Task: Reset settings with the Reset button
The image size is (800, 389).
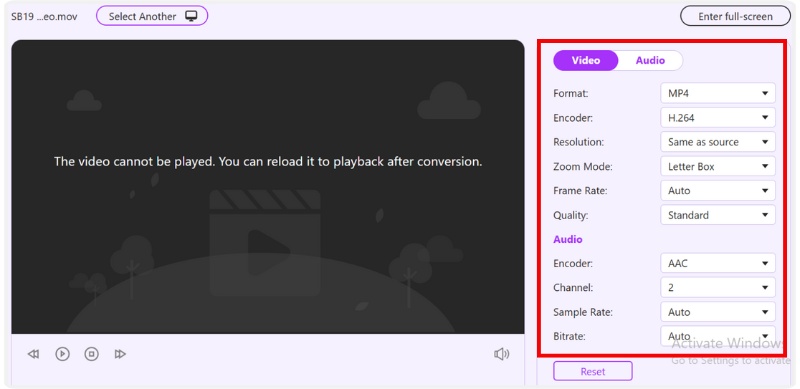Action: click(593, 371)
